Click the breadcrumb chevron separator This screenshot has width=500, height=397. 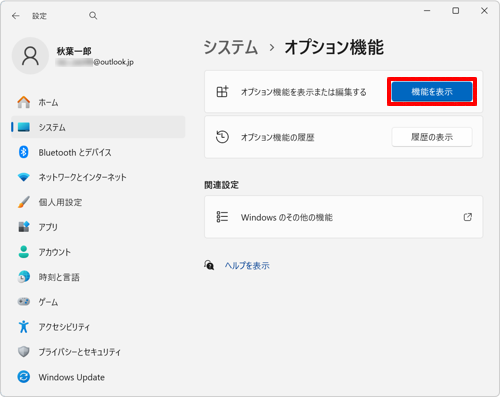click(x=272, y=48)
